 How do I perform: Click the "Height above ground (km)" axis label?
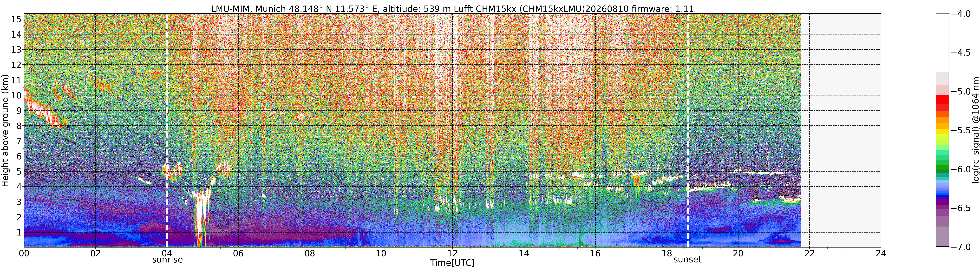pos(5,131)
